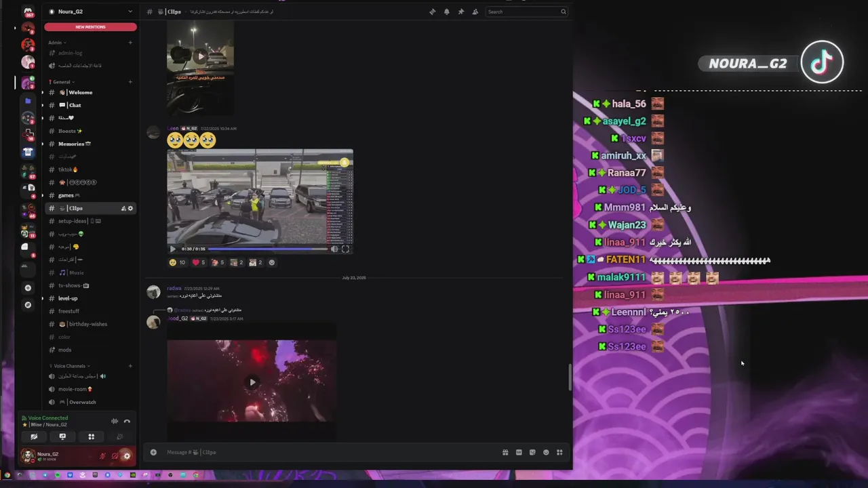Toggle heart reaction with count 5
Image resolution: width=868 pixels, height=488 pixels.
pos(199,262)
